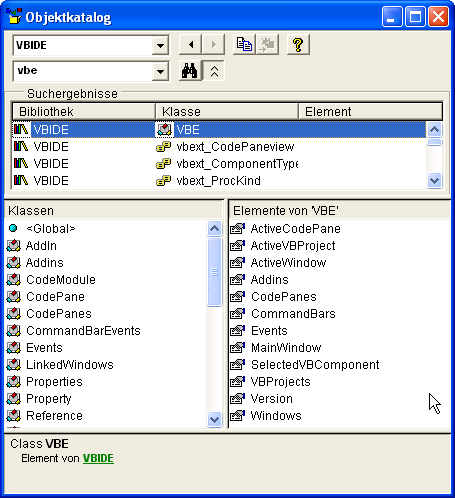Select the CommandBars member

[x=293, y=314]
